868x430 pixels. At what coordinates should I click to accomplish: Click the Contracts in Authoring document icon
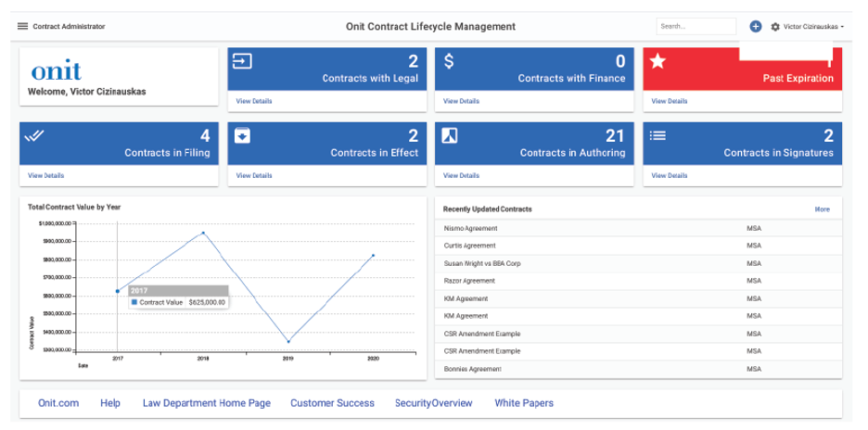pyautogui.click(x=450, y=135)
